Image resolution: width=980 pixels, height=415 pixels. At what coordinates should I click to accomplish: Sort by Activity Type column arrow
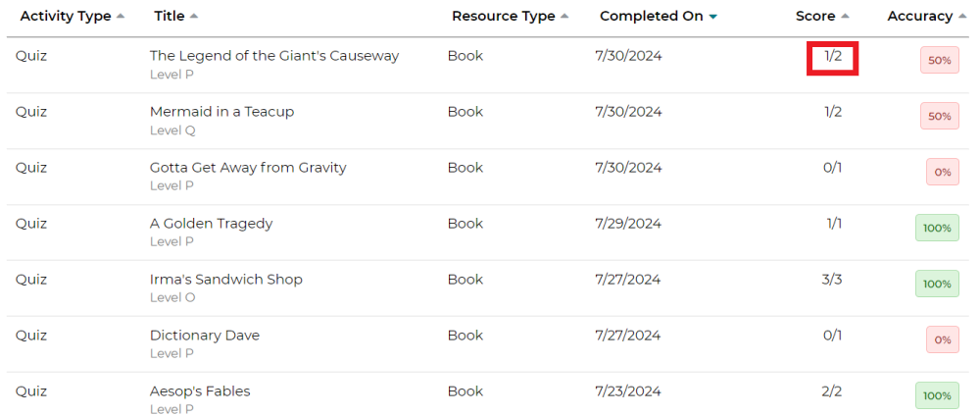click(x=121, y=17)
